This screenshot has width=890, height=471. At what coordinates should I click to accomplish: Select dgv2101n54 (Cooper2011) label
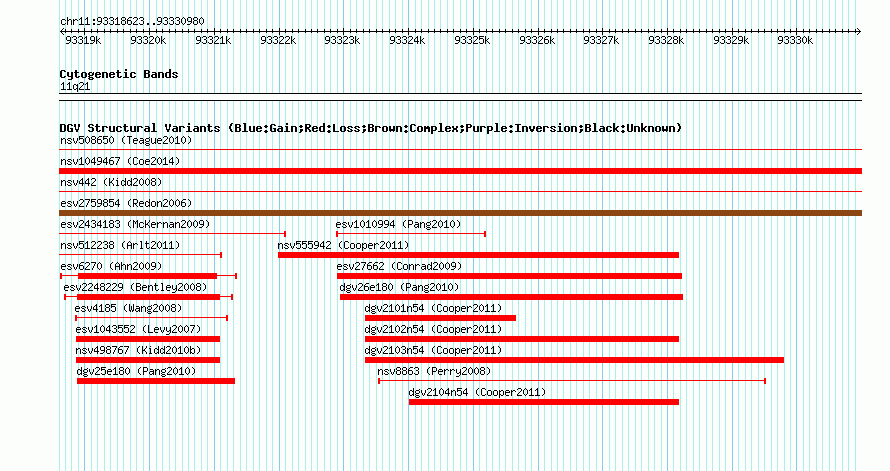tap(433, 308)
